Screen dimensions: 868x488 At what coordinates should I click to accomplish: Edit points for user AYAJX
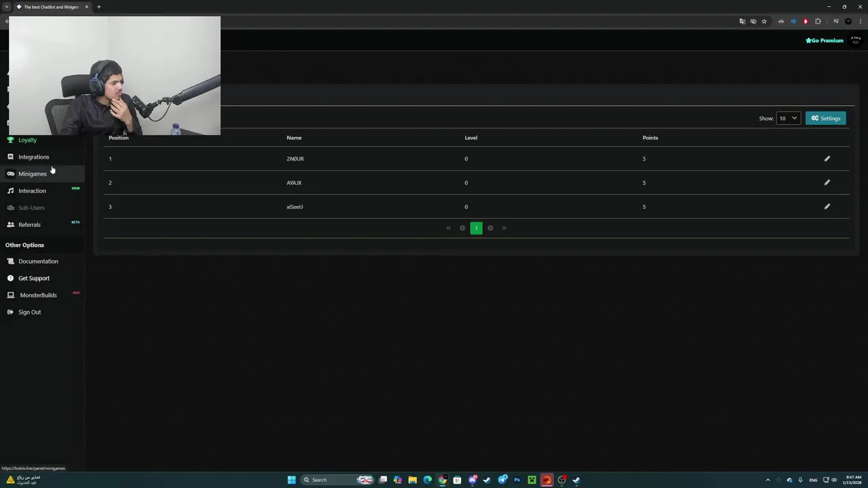827,182
